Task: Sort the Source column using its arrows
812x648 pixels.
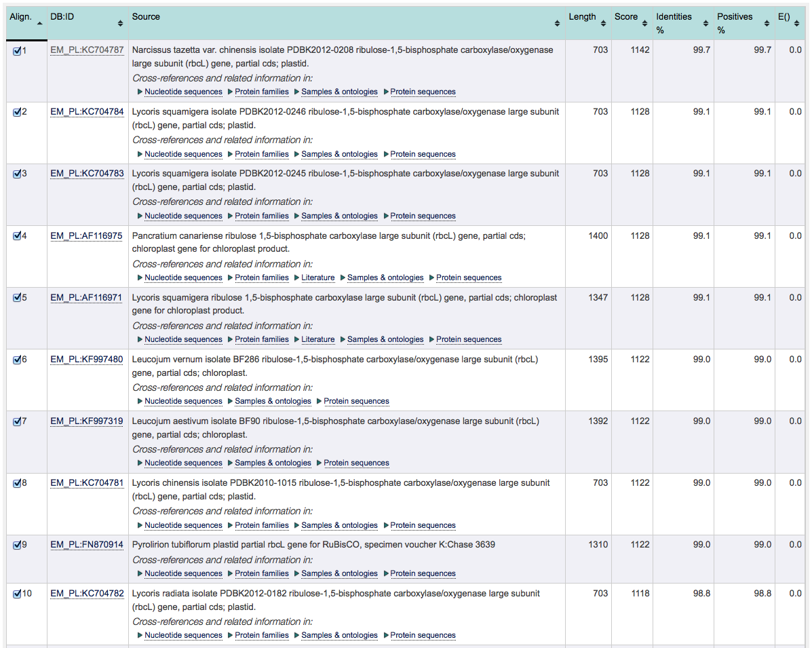Action: point(556,22)
